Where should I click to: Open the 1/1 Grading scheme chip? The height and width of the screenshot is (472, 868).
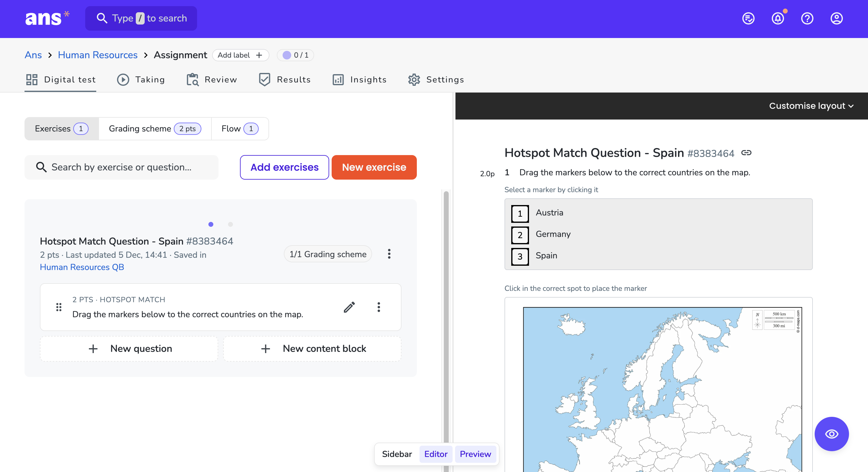pos(328,254)
